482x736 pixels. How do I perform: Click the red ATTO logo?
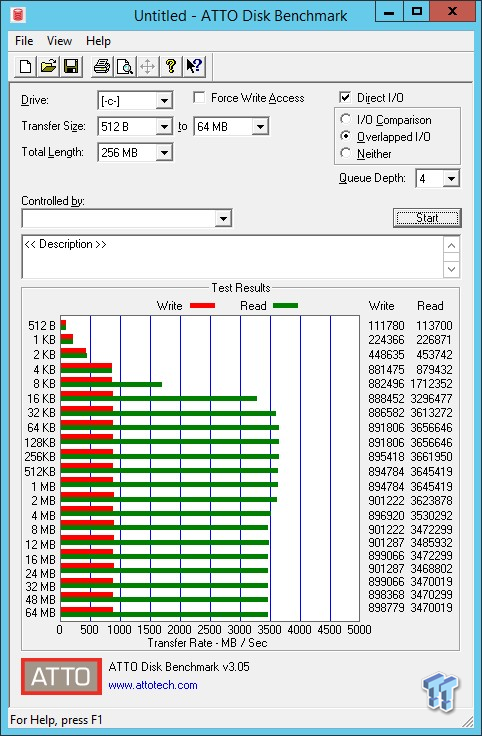pyautogui.click(x=61, y=676)
